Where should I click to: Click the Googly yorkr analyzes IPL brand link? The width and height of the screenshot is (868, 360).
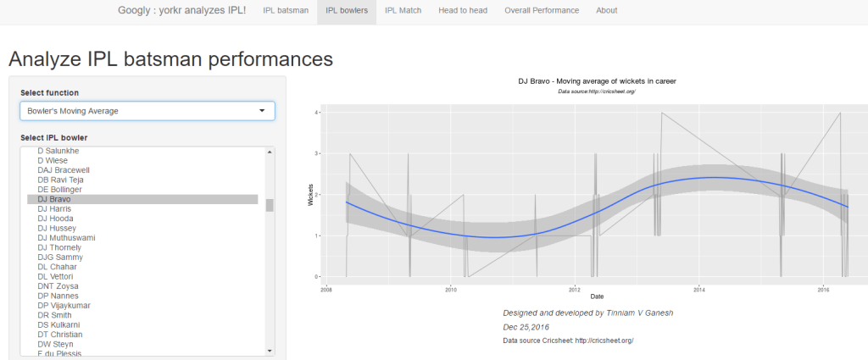tap(182, 10)
